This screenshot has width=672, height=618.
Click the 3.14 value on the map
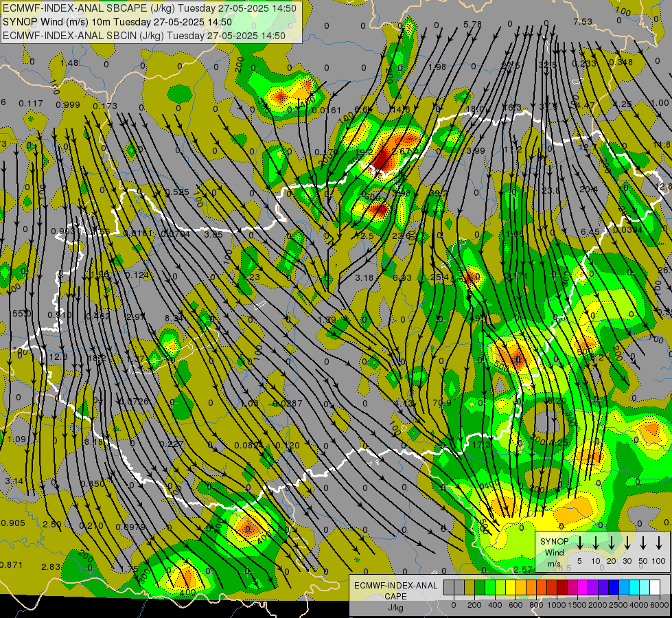14,481
